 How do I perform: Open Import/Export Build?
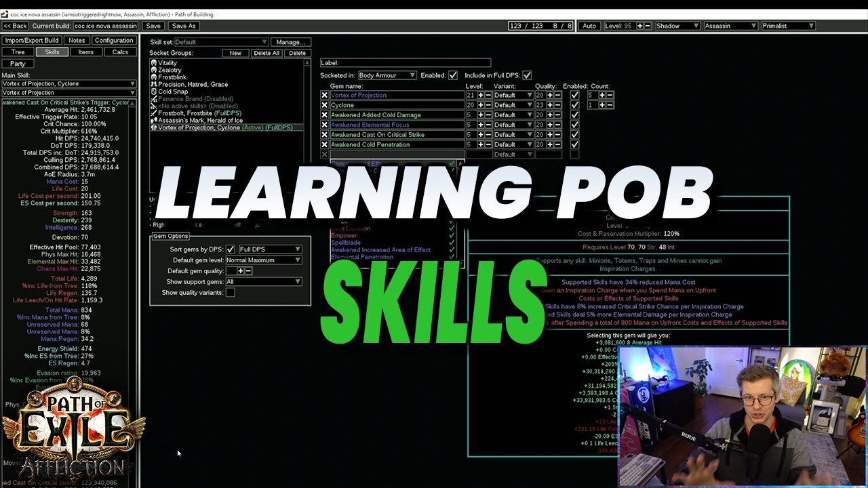click(x=32, y=41)
